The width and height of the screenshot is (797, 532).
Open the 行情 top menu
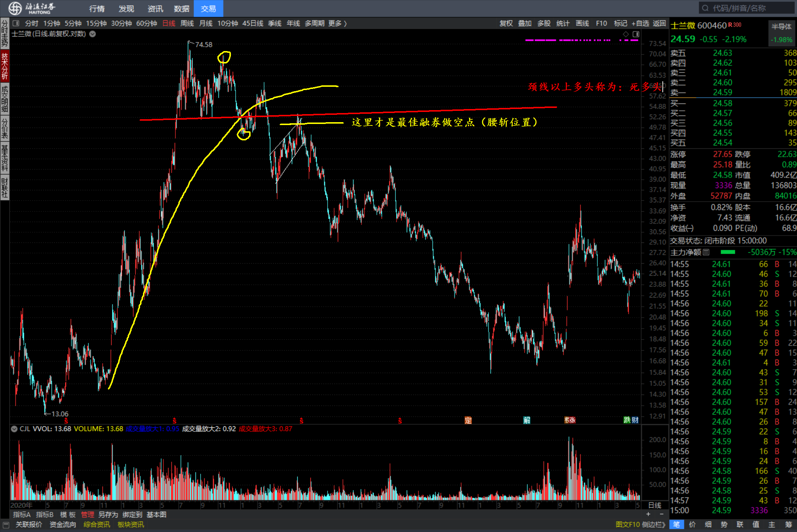point(97,8)
